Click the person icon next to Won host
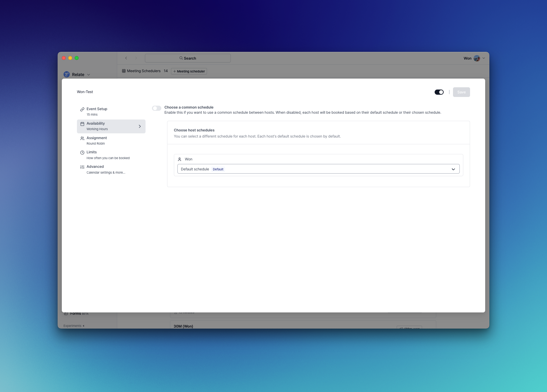The image size is (547, 392). (x=180, y=159)
